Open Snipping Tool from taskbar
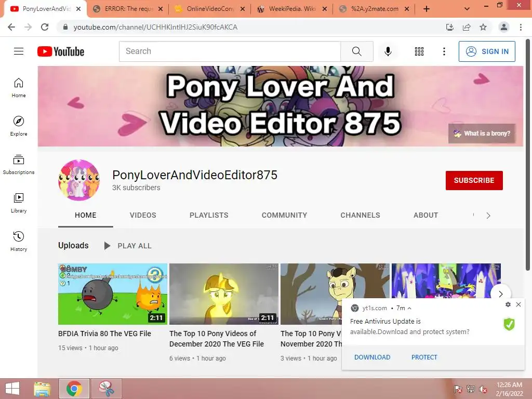 tap(106, 389)
